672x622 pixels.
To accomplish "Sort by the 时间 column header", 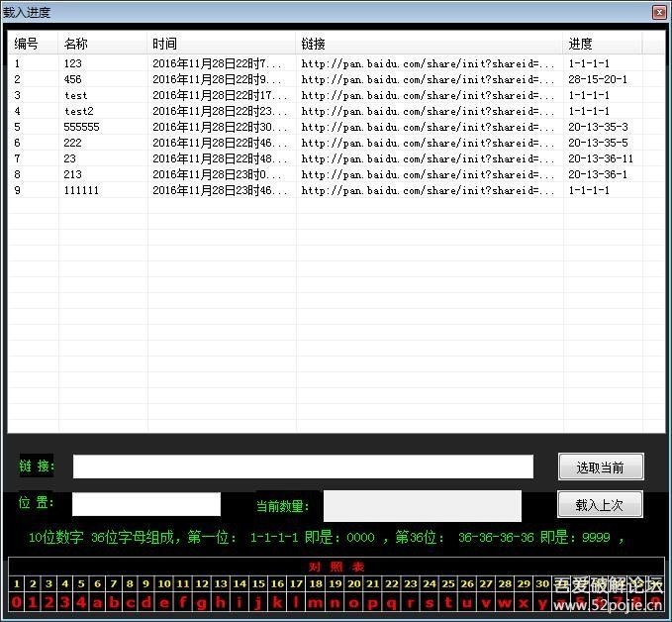I will (222, 44).
